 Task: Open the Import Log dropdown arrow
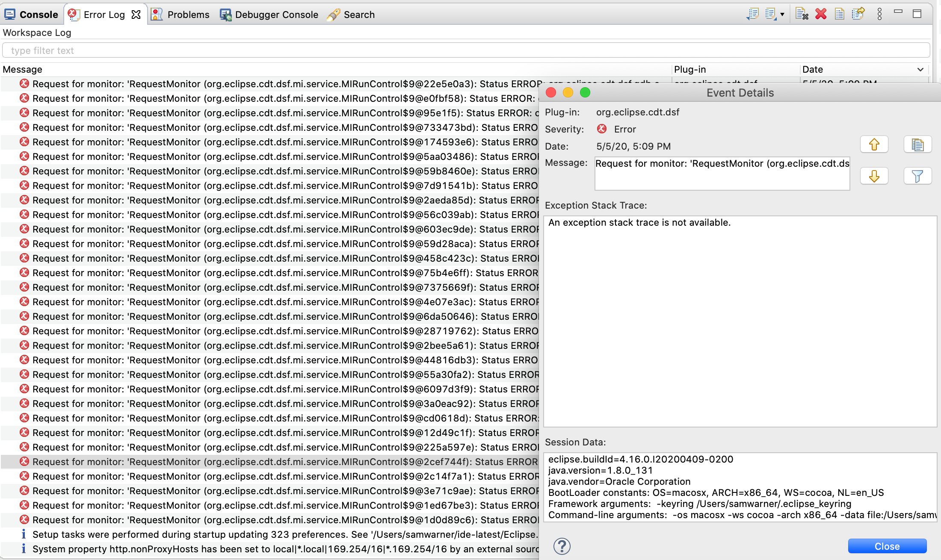[x=782, y=14]
